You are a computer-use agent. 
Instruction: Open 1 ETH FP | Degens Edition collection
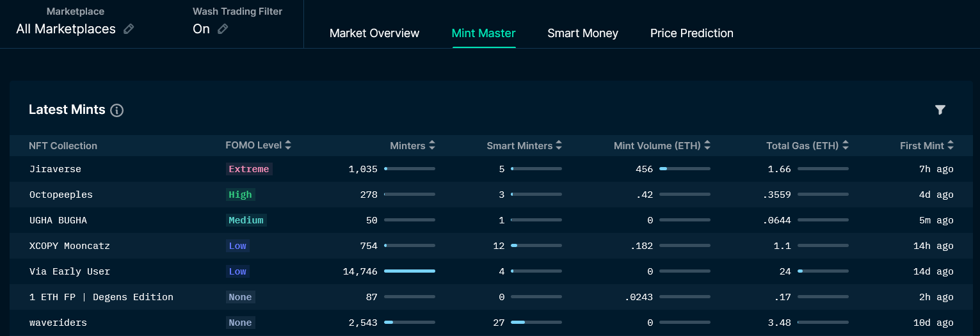[101, 297]
